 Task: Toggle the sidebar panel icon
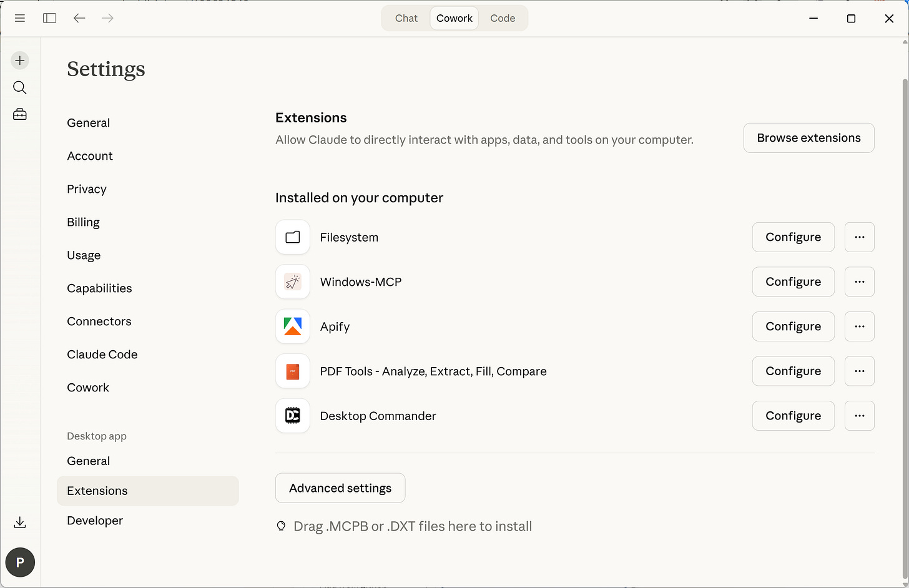click(x=49, y=18)
